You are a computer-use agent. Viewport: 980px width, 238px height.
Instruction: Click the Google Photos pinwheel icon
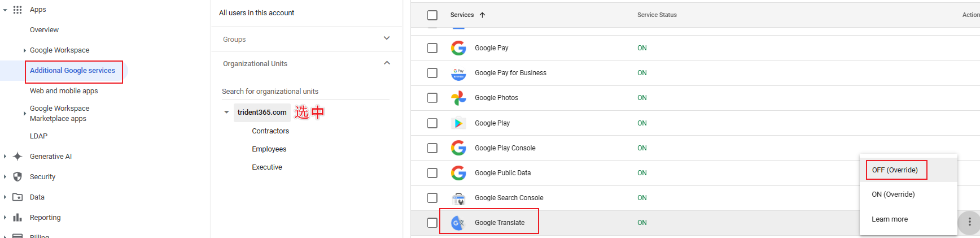click(x=458, y=98)
